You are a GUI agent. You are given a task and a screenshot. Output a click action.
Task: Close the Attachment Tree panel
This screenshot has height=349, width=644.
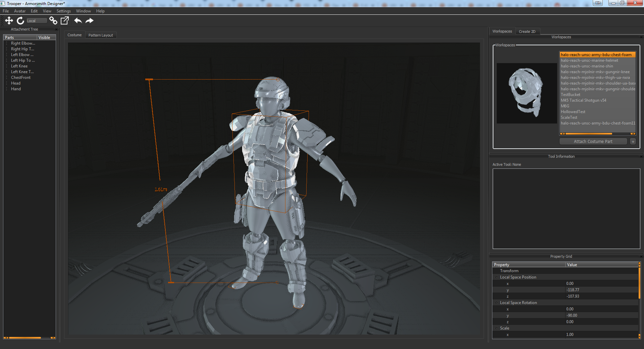click(x=56, y=30)
